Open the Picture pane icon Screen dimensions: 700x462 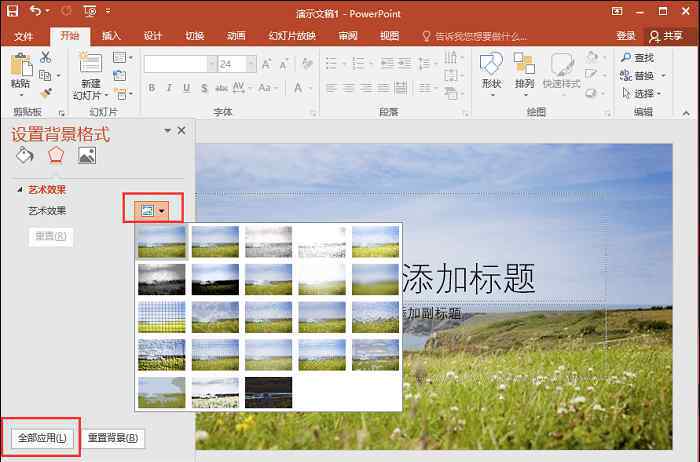[x=87, y=155]
